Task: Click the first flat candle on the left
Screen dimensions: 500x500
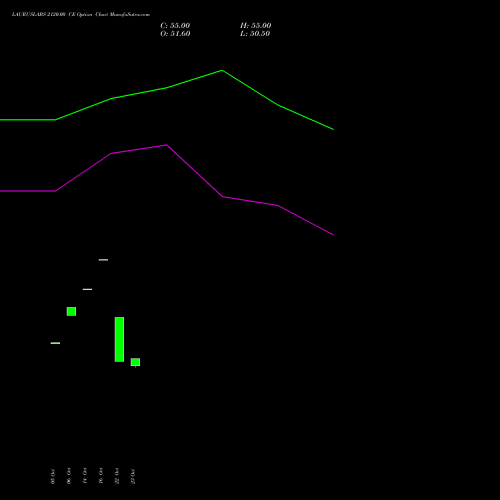Action: pos(55,343)
